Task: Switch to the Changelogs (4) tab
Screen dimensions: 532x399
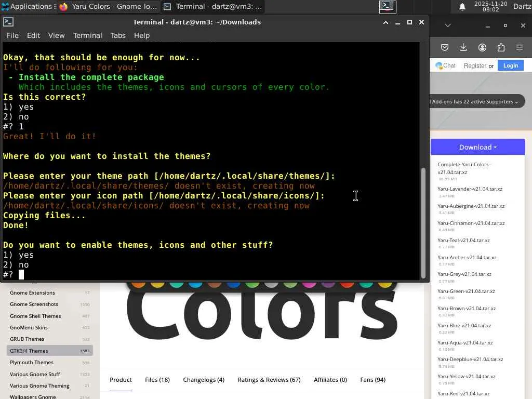Action: click(x=204, y=380)
